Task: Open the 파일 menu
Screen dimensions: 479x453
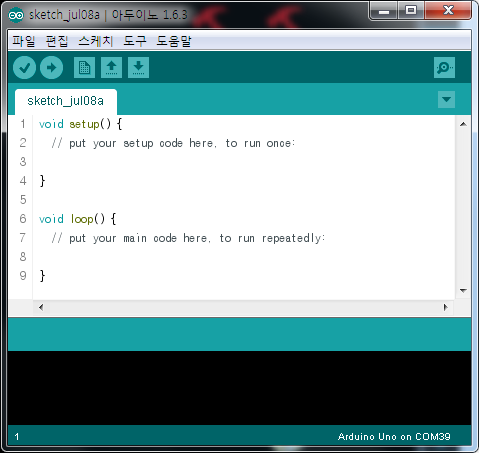Action: 23,41
